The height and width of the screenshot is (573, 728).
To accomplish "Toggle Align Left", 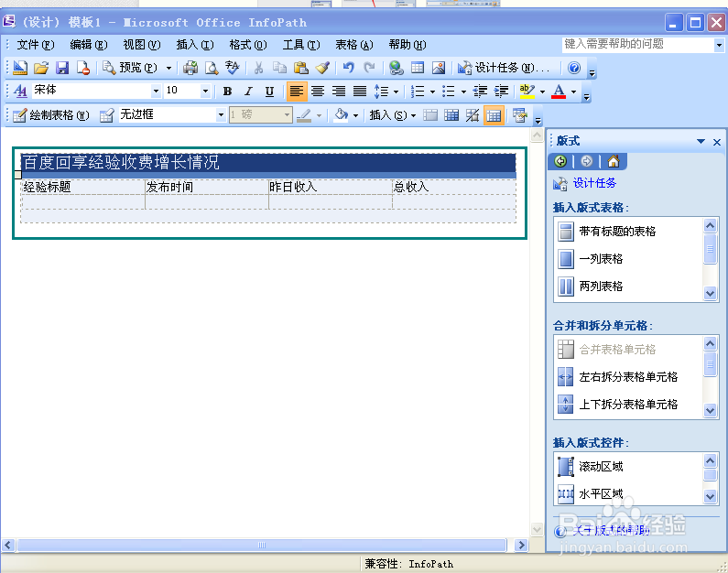I will [x=296, y=91].
